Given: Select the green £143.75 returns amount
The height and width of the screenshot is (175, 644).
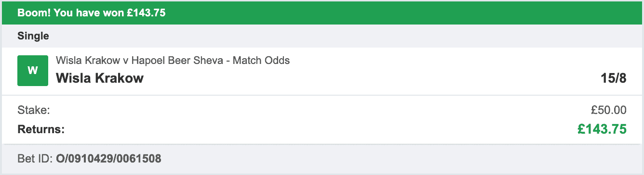Looking at the screenshot, I should (602, 129).
